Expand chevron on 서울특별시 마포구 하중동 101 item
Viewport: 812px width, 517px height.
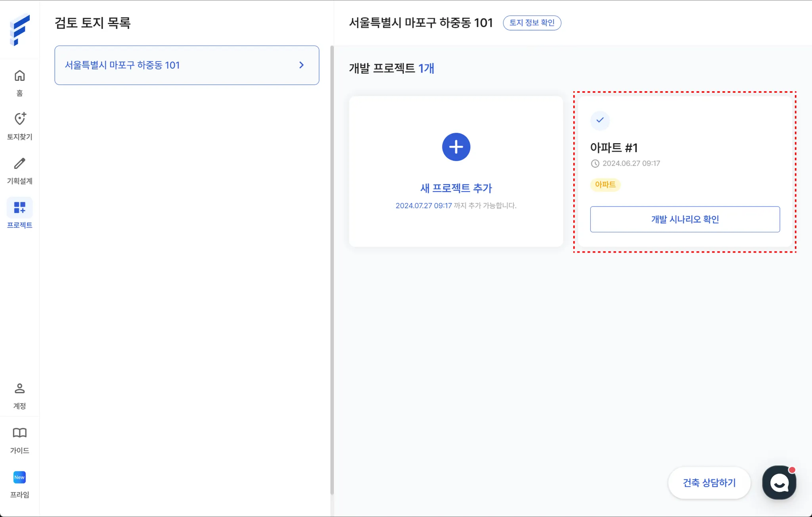click(x=301, y=65)
